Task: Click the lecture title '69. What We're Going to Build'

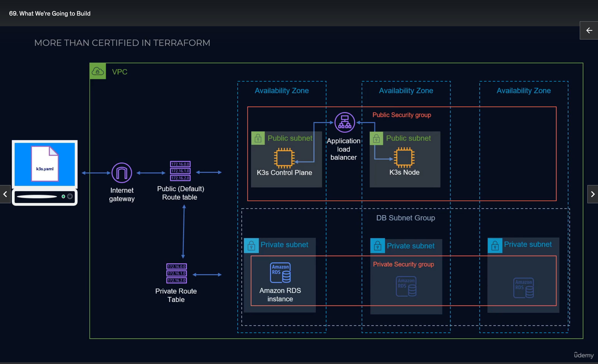Action: tap(50, 13)
